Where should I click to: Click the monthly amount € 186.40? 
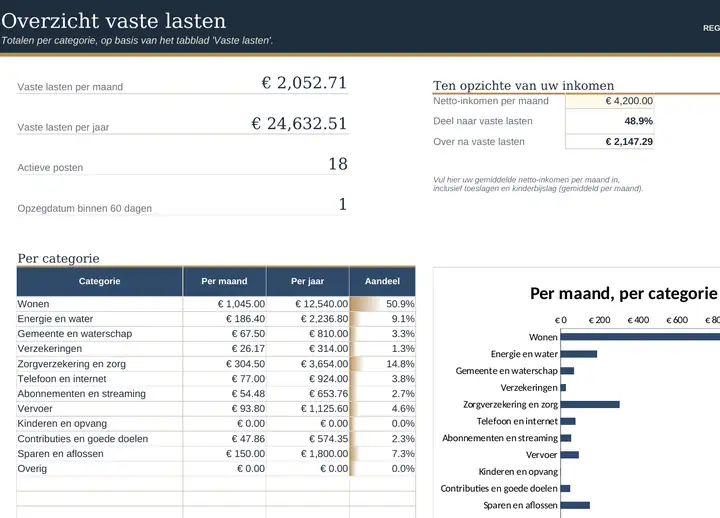224,319
